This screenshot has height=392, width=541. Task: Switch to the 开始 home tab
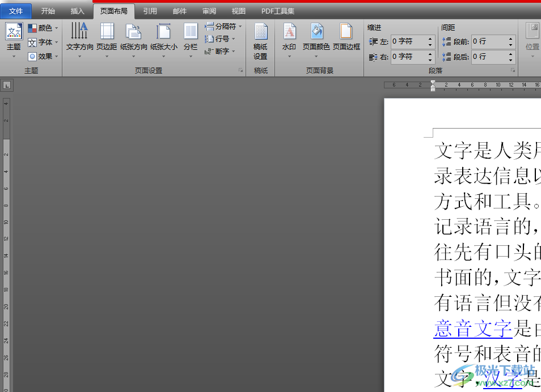[x=48, y=11]
